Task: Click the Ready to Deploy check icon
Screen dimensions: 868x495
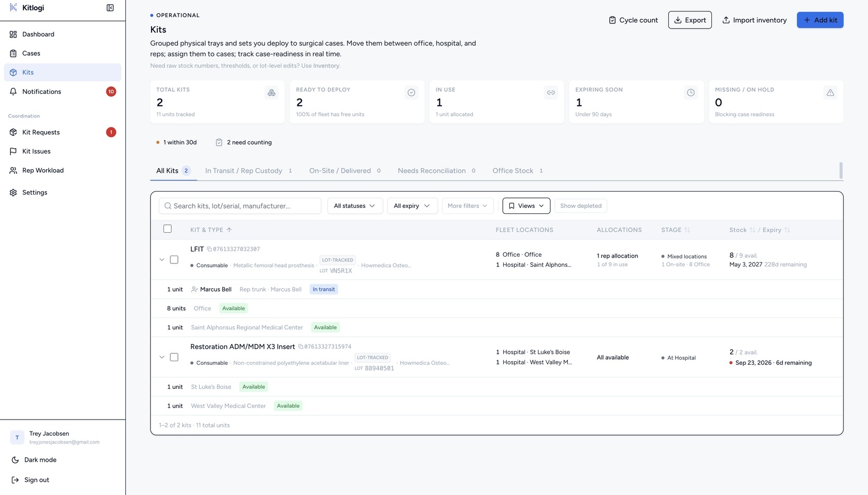Action: pyautogui.click(x=411, y=93)
